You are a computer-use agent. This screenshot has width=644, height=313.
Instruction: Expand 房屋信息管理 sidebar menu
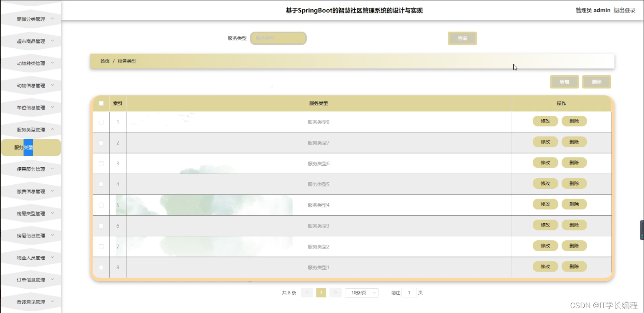[31, 235]
